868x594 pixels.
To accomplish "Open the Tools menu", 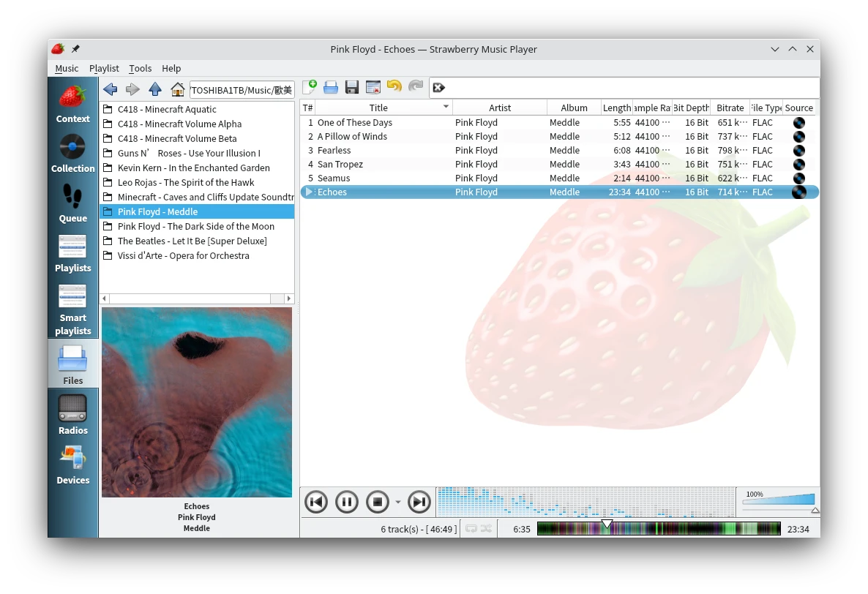I will [x=140, y=68].
